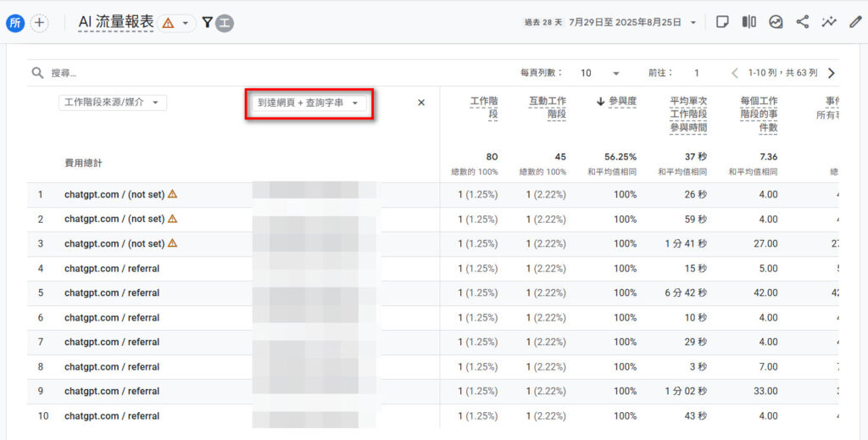Click the 前往 page number input

[x=697, y=73]
